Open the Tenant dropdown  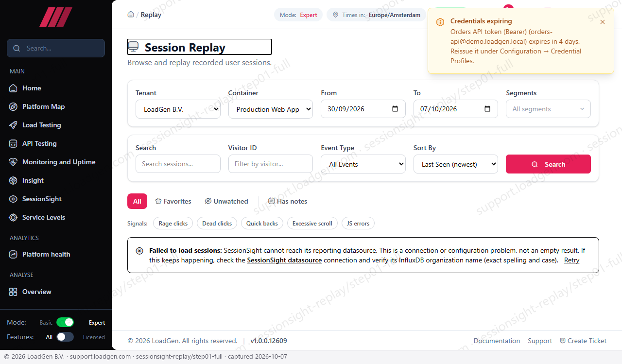point(178,109)
